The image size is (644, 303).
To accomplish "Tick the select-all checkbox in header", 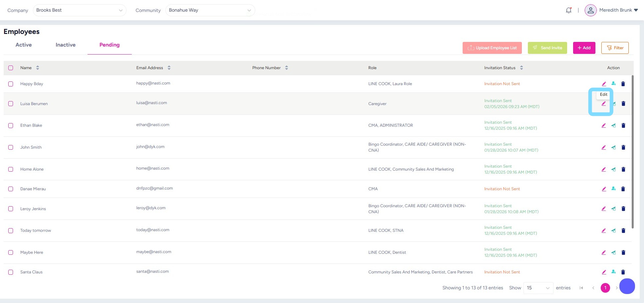I will (x=11, y=68).
